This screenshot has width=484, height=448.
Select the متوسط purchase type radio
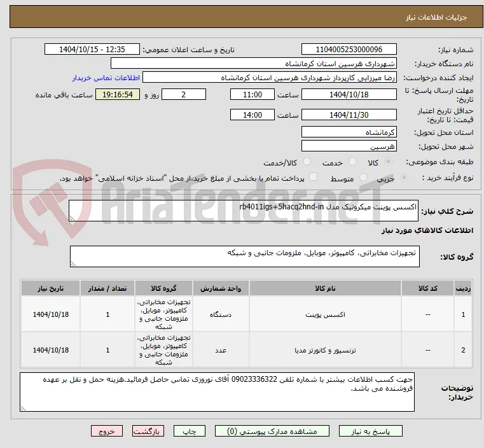tap(363, 177)
